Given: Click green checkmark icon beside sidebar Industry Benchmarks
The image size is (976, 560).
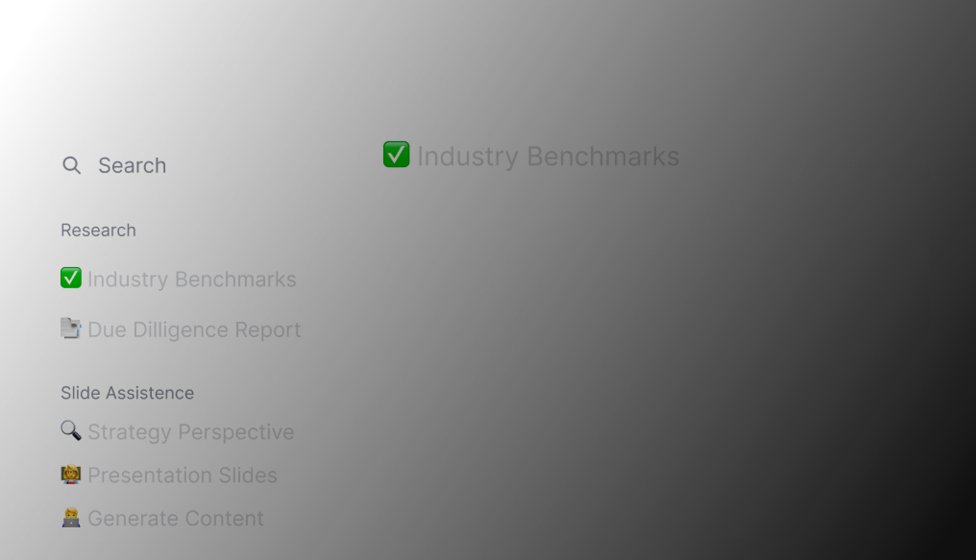Looking at the screenshot, I should pyautogui.click(x=71, y=278).
